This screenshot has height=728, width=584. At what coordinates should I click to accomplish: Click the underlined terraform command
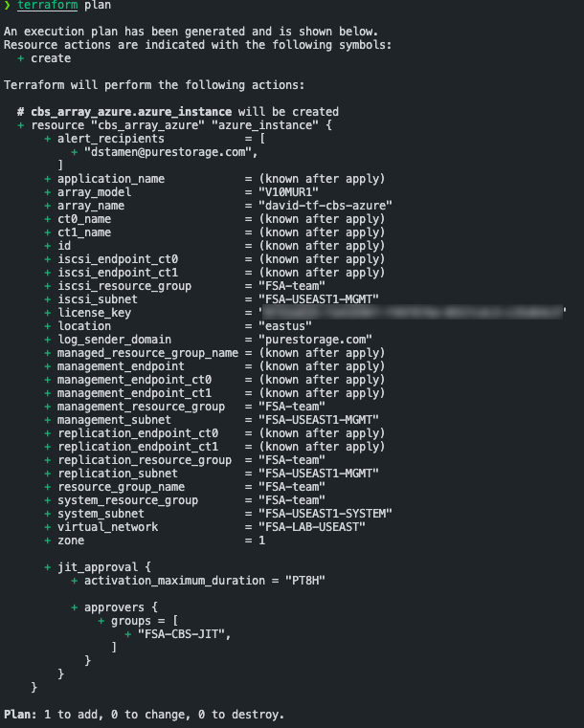47,5
